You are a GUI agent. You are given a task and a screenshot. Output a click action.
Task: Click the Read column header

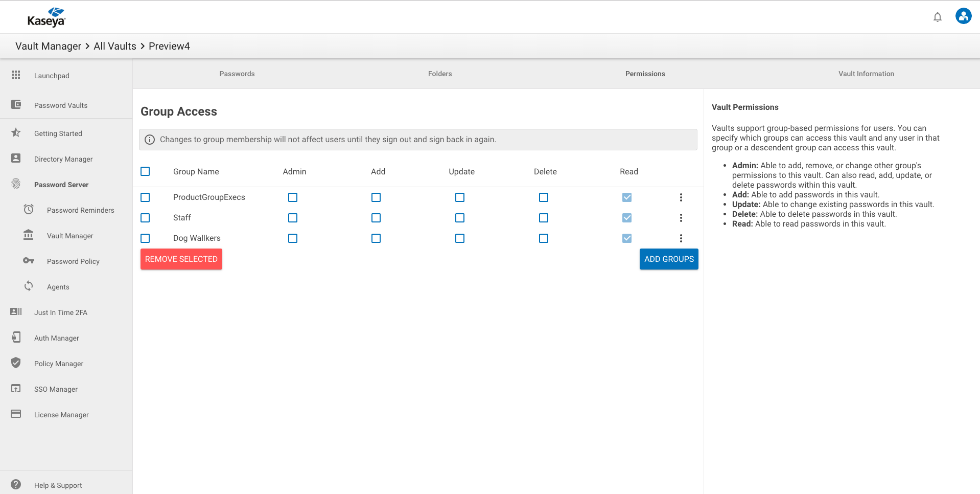pyautogui.click(x=629, y=172)
